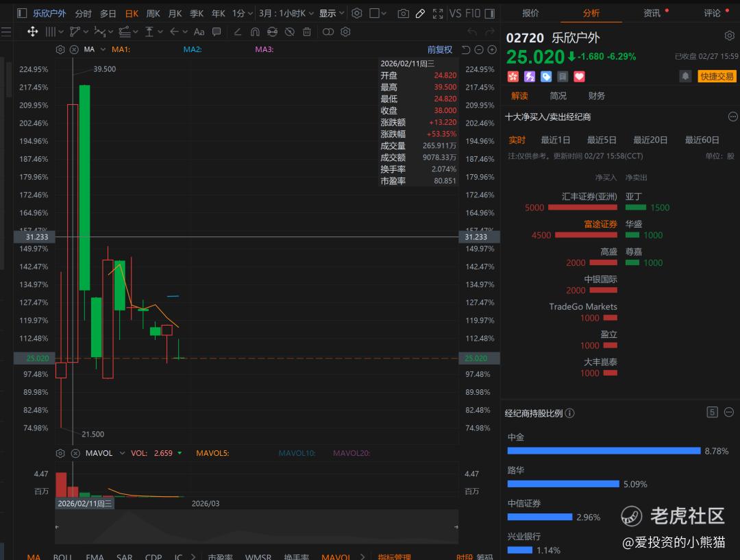Select the wave pattern drawing tool
Viewport: 740px width, 560px height.
coord(99,32)
